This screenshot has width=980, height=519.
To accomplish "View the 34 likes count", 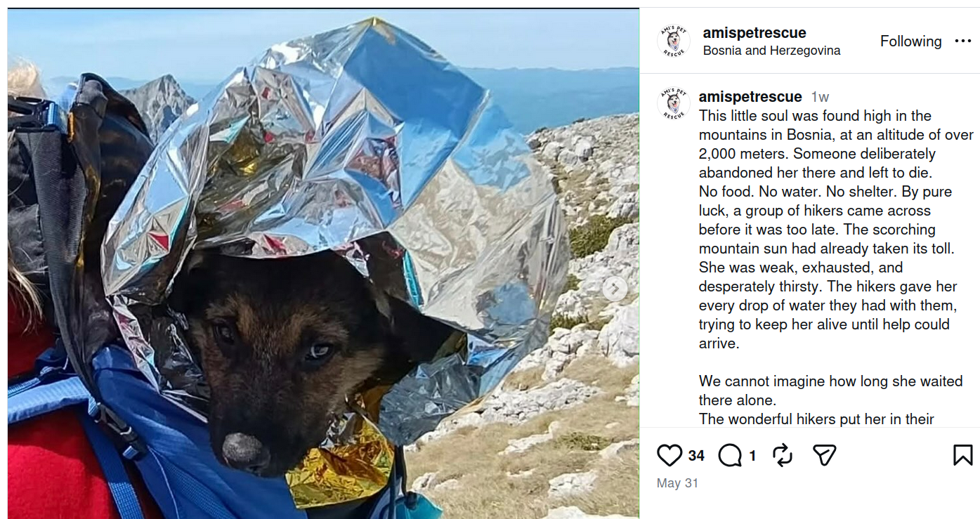I will point(696,456).
